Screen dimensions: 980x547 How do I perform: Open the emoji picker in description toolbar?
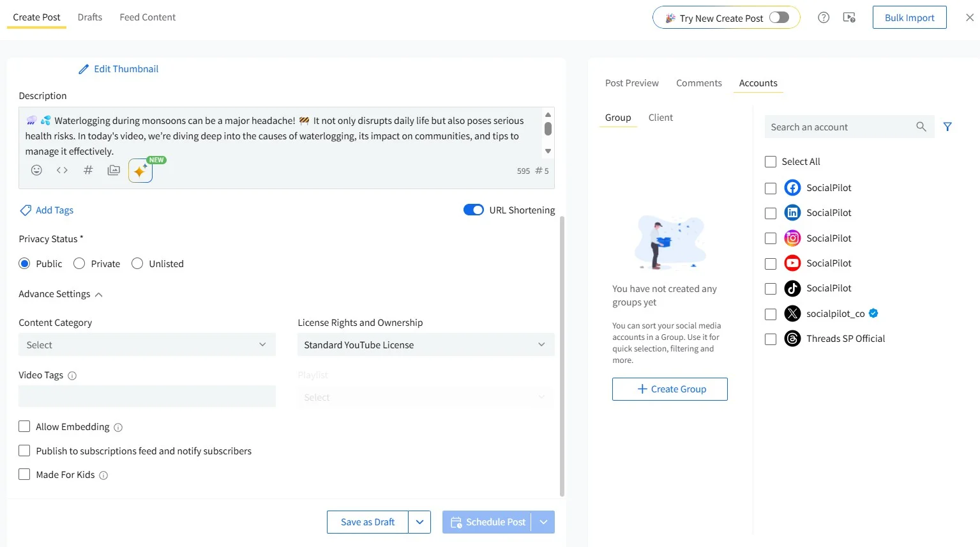coord(36,170)
